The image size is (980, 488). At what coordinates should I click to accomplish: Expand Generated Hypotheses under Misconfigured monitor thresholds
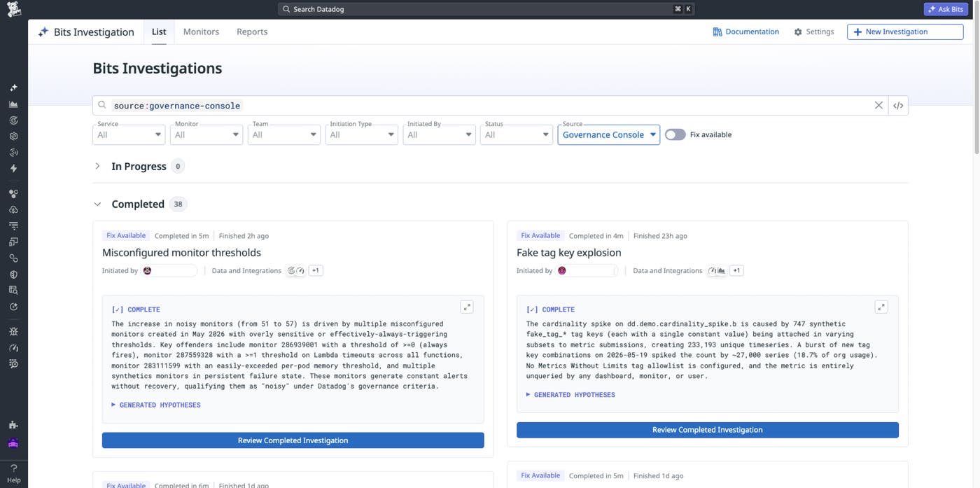point(156,405)
